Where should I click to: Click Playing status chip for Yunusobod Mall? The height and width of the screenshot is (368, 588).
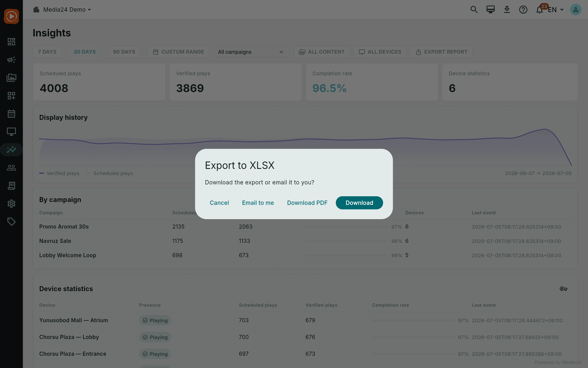[155, 321]
